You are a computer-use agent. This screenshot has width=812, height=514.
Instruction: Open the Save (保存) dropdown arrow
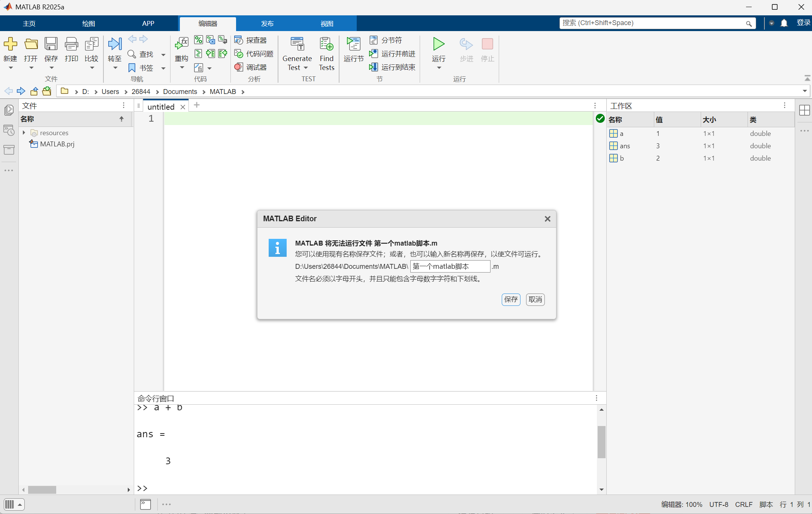pyautogui.click(x=51, y=68)
